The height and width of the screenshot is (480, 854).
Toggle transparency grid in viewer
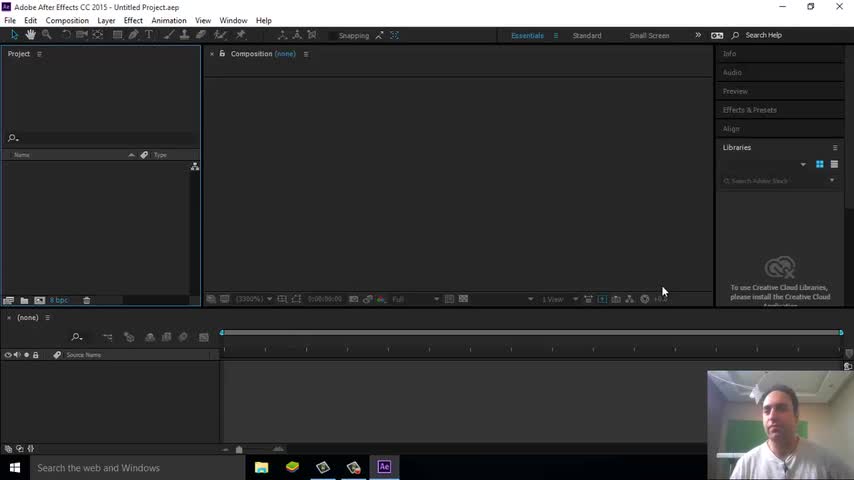pyautogui.click(x=463, y=299)
